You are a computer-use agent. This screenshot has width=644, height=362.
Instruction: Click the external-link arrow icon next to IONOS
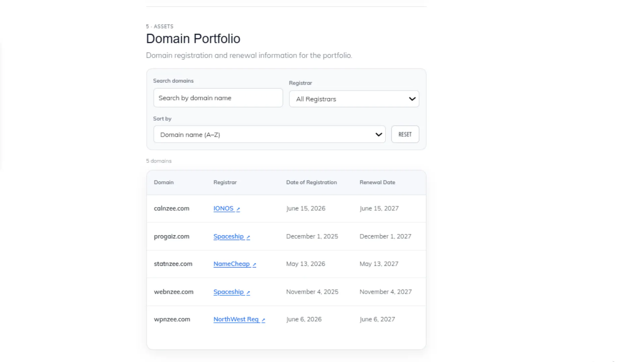238,209
